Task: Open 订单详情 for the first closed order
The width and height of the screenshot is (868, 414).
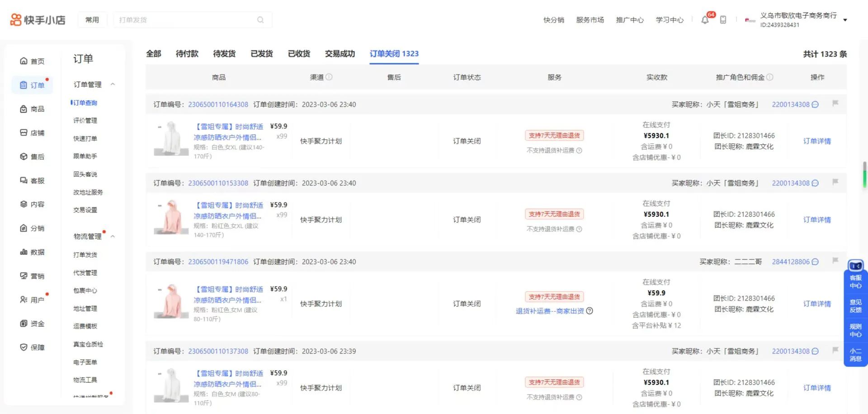Action: tap(817, 141)
